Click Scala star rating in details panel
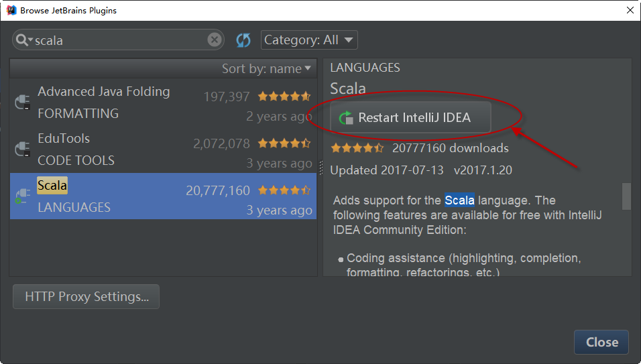 click(357, 148)
